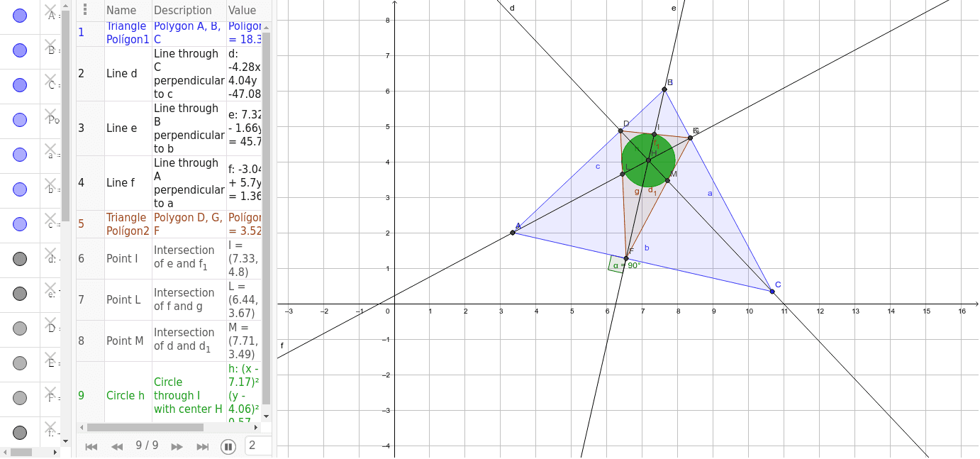Click the X icon beside segment b
980x459 pixels.
tap(50, 184)
